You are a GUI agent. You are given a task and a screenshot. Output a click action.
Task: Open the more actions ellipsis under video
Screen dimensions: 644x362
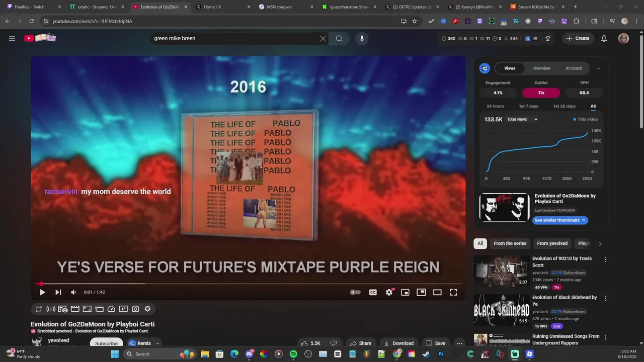click(459, 343)
